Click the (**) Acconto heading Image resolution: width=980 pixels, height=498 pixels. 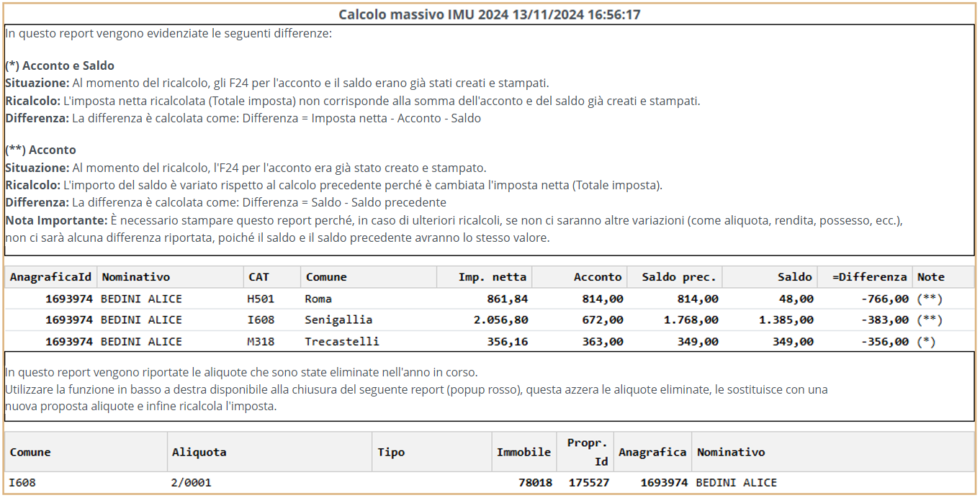(40, 150)
